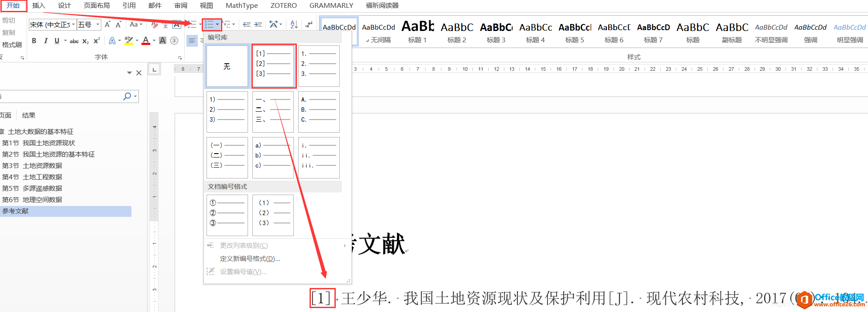Click the subscript icon
868x312 pixels.
tap(86, 41)
